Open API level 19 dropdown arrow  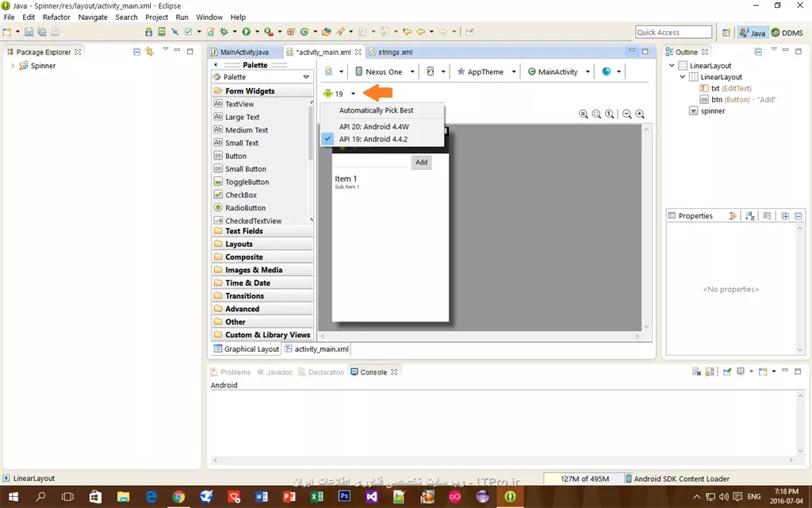353,94
